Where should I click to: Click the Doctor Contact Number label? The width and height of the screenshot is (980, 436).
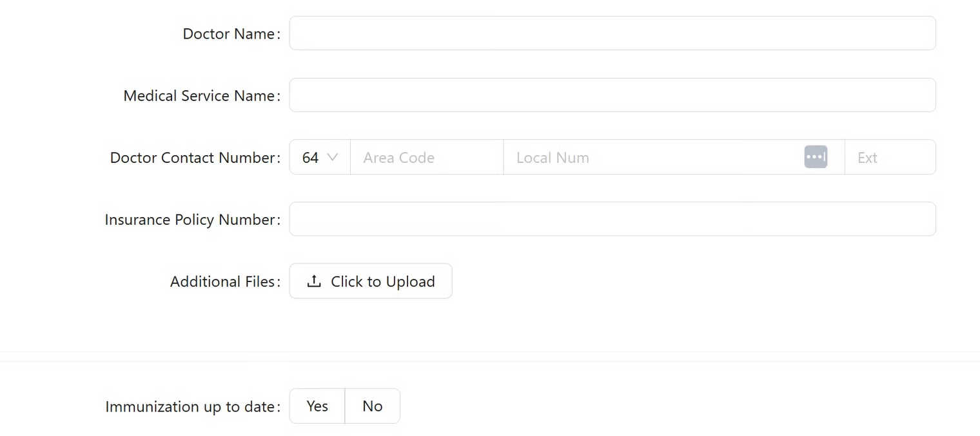coord(193,158)
